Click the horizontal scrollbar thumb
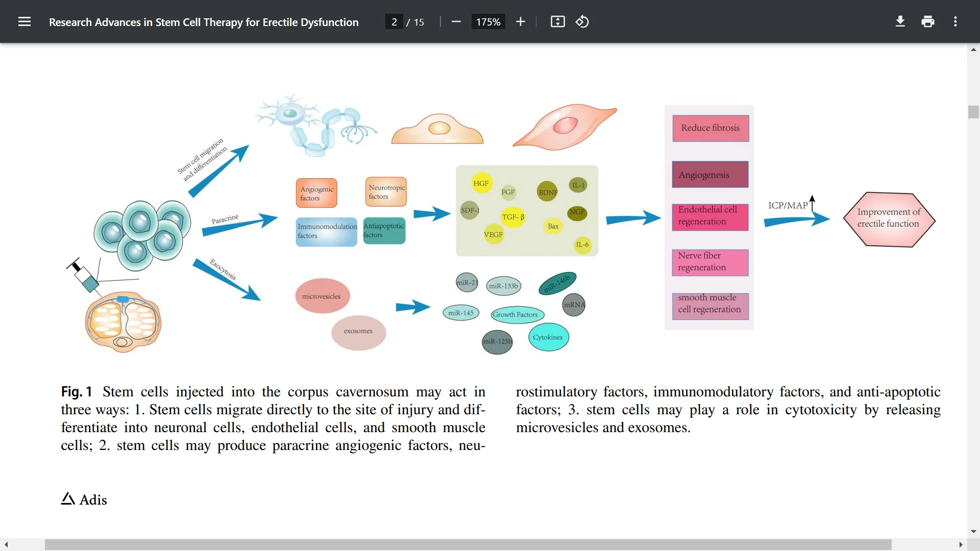Viewport: 980px width, 551px height. 468,545
